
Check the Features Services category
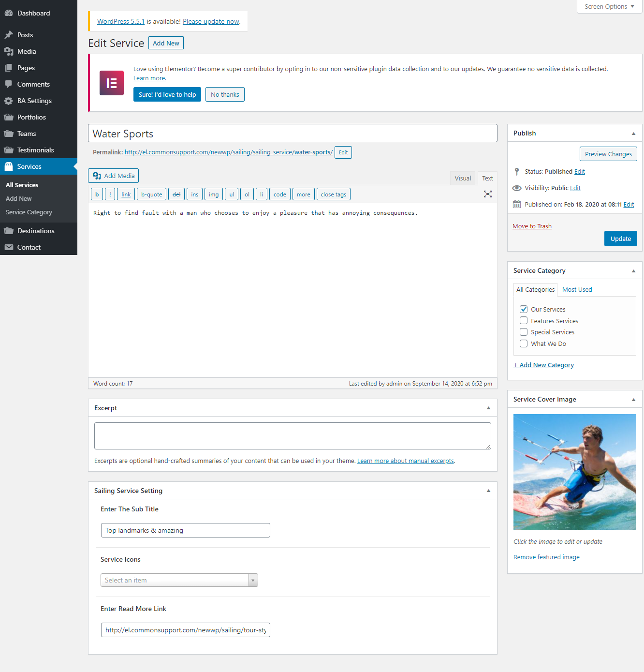(524, 321)
